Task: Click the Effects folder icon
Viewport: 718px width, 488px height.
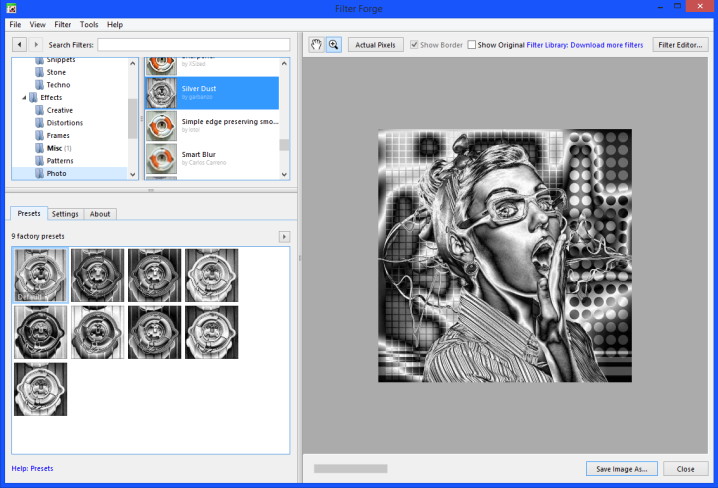Action: pyautogui.click(x=33, y=98)
